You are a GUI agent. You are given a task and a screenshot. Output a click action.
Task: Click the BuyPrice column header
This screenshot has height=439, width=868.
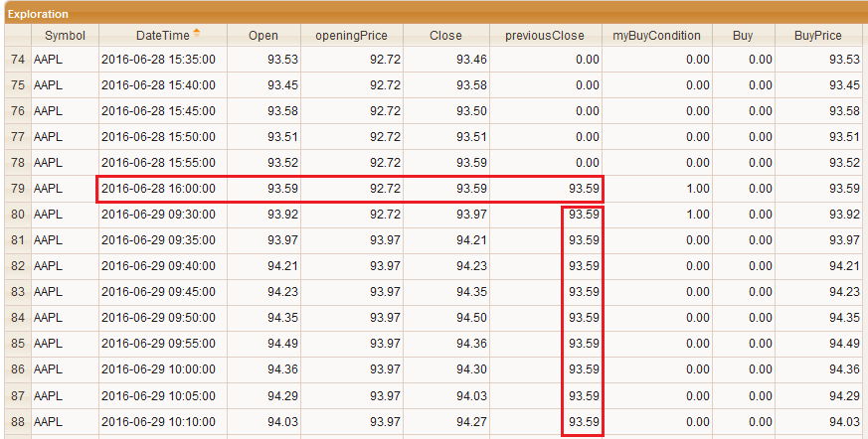(818, 36)
